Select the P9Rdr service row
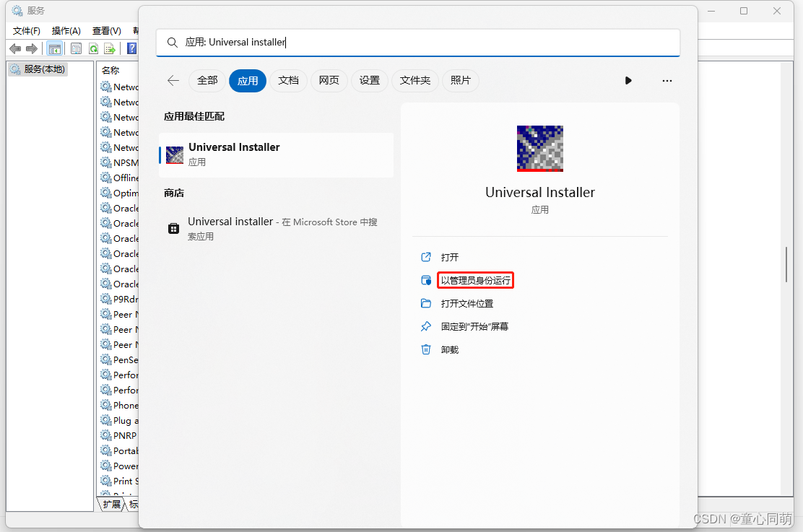Screen dimensions: 803x532 [x=119, y=299]
